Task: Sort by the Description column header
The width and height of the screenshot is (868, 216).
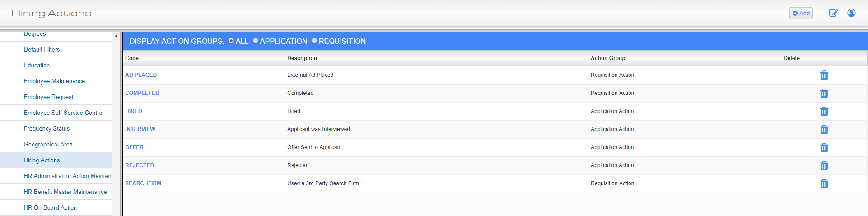Action: coord(302,58)
